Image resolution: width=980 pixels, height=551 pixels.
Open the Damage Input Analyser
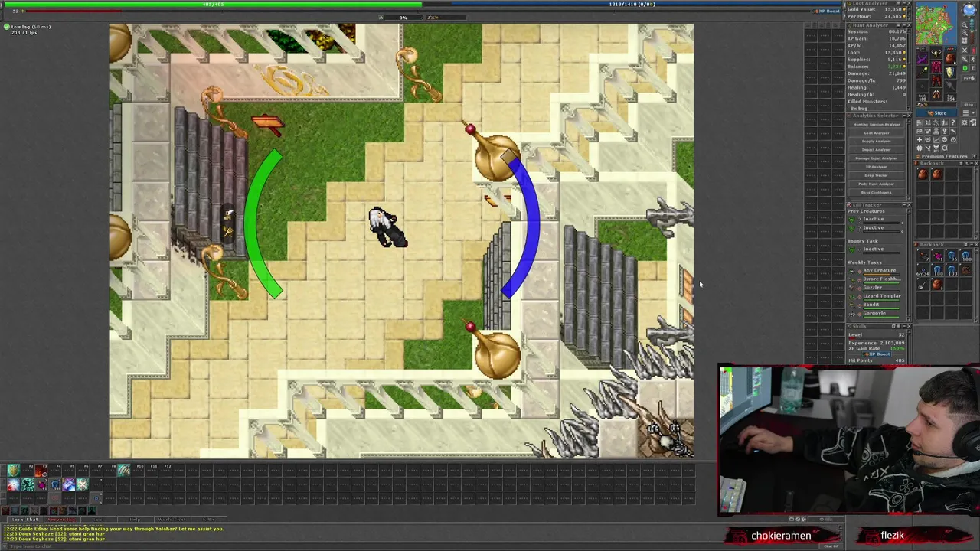877,158
